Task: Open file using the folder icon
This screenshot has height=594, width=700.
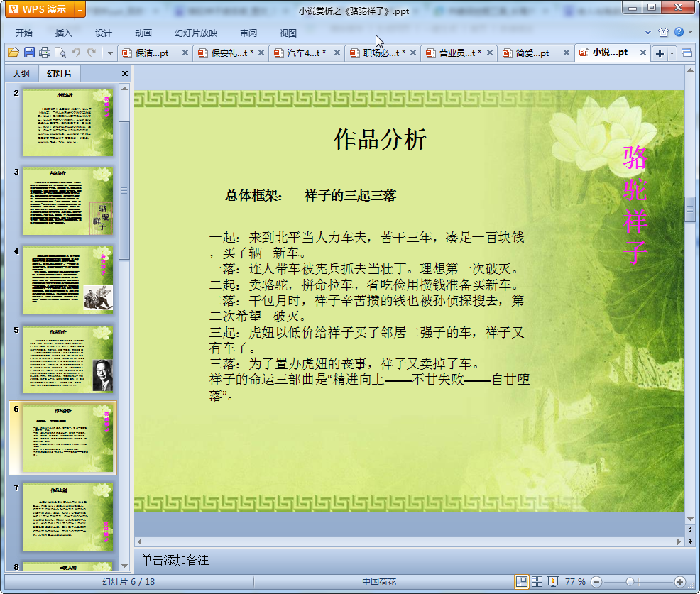Action: point(13,53)
